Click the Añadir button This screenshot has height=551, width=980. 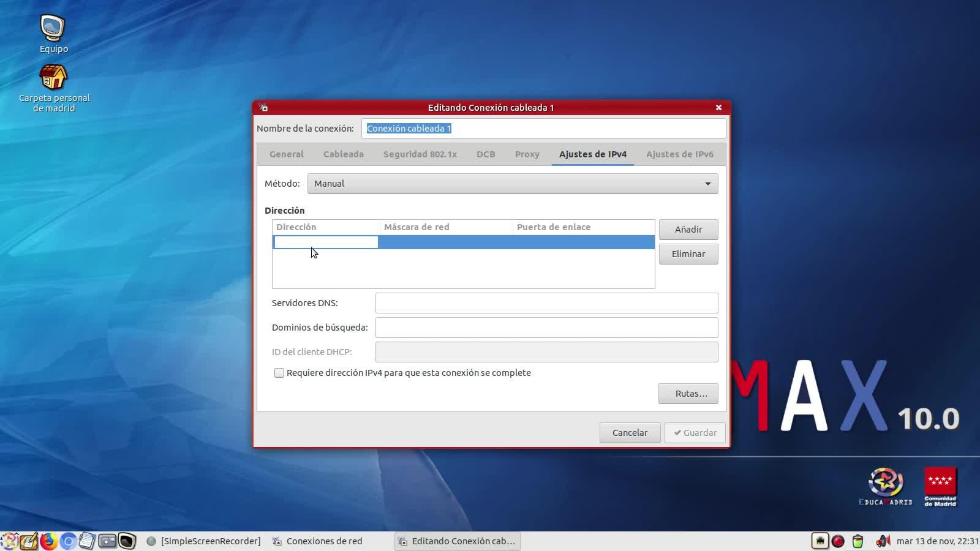[x=688, y=230]
